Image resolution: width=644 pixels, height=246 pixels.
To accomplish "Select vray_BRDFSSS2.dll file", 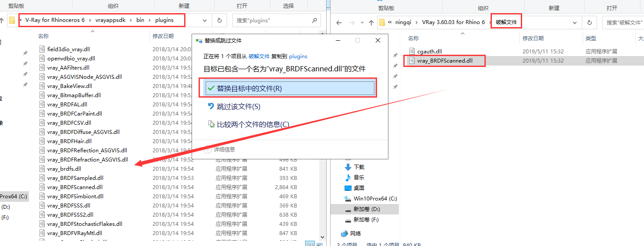I will 70,214.
